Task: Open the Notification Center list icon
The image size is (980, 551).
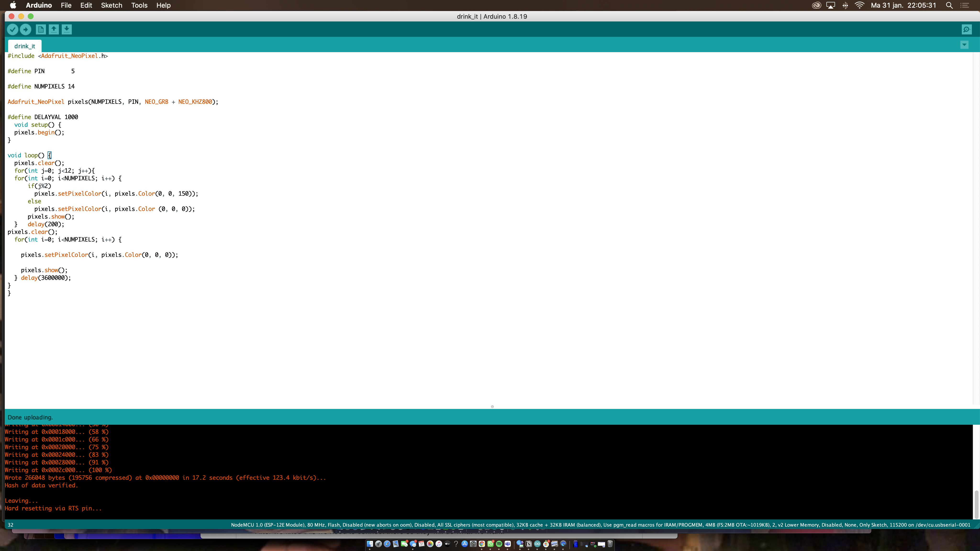Action: pyautogui.click(x=965, y=5)
